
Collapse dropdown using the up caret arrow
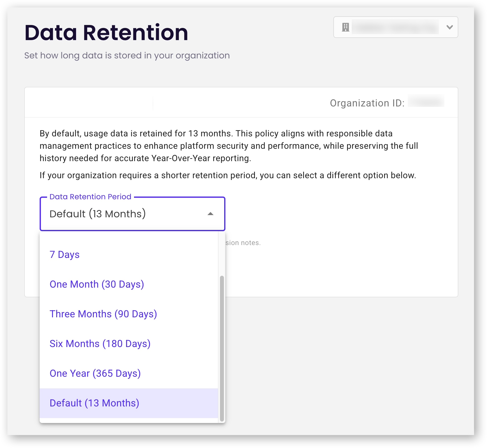point(210,214)
